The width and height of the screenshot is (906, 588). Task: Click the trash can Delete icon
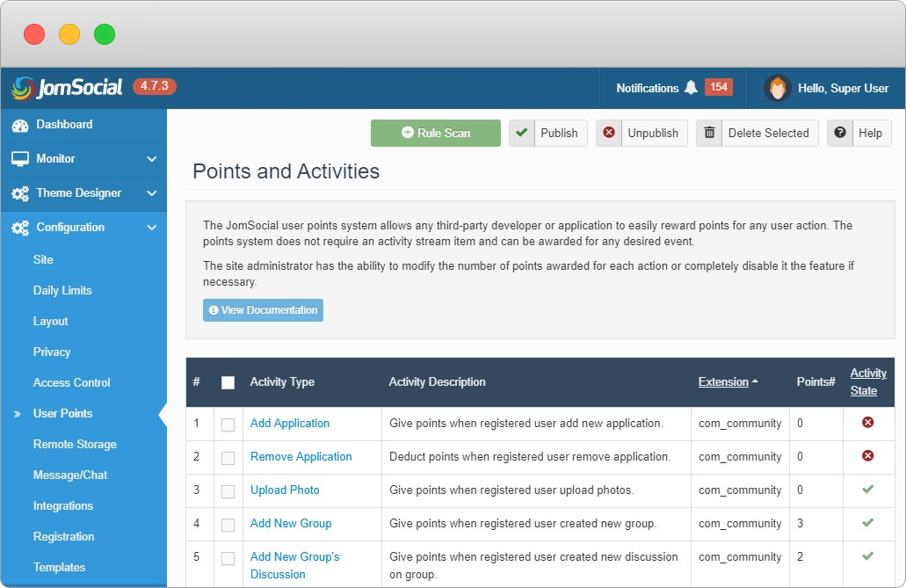(x=709, y=133)
